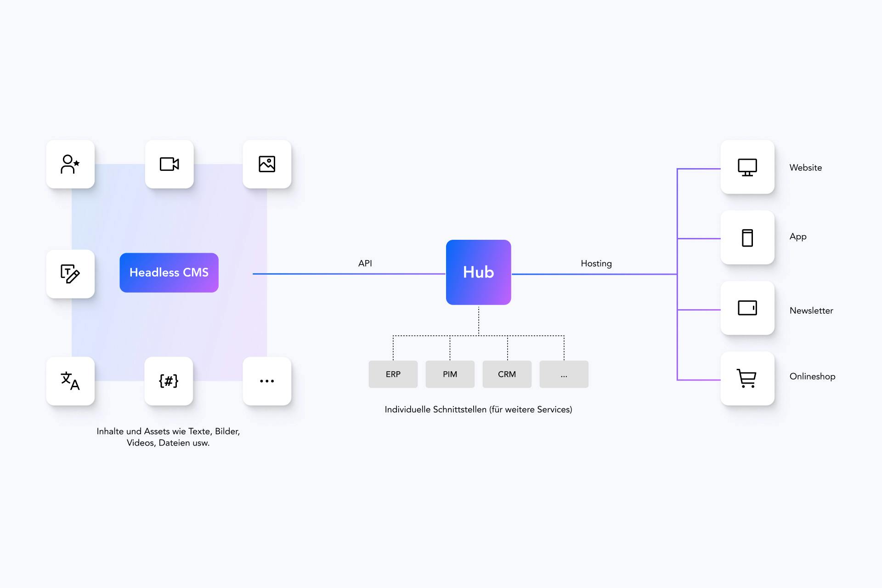
Task: Select the text editing icon
Action: tap(70, 274)
